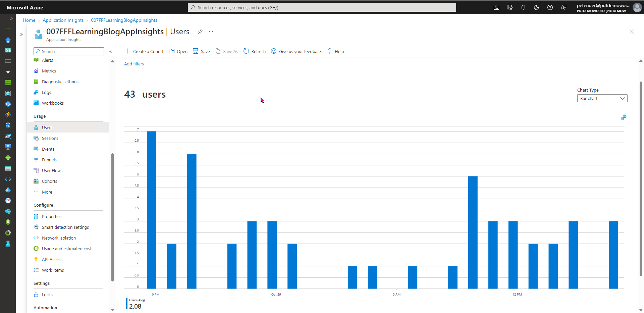
Task: Navigate to Home via the breadcrumb
Action: pyautogui.click(x=29, y=20)
